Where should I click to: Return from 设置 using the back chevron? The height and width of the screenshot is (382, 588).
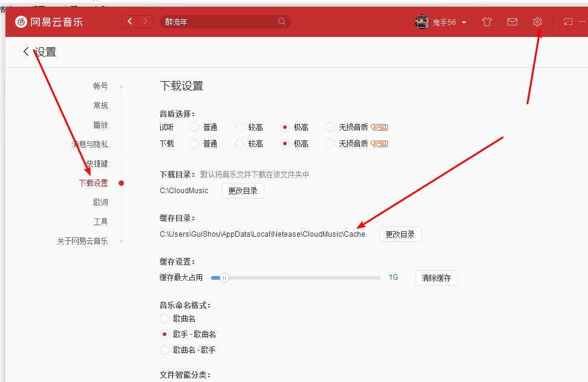[x=26, y=51]
